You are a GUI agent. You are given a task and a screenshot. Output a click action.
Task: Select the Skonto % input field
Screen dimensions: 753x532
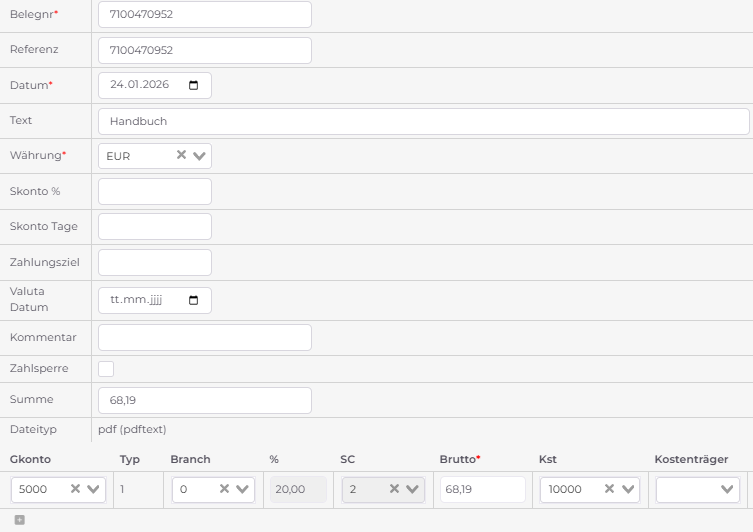tap(155, 191)
